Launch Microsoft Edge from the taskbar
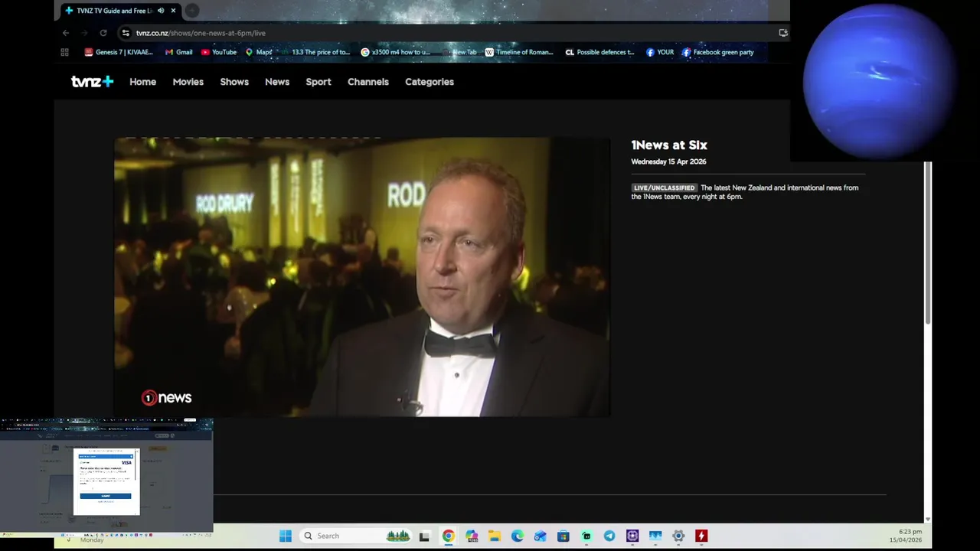Viewport: 980px width, 551px height. coord(518,536)
